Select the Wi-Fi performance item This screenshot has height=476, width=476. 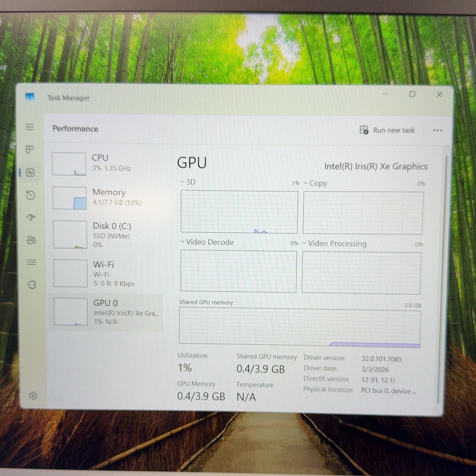[x=106, y=273]
